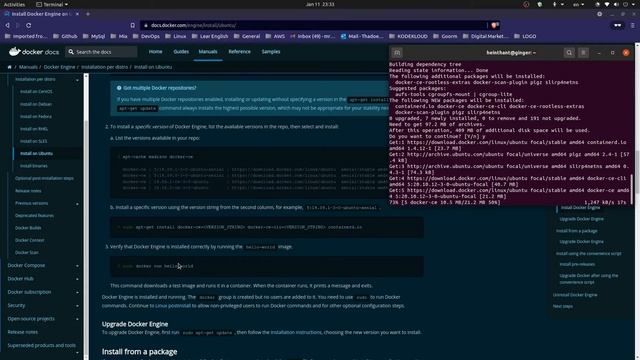Click the clock Jan 11 23:33
This screenshot has height=360, width=640.
[320, 4]
